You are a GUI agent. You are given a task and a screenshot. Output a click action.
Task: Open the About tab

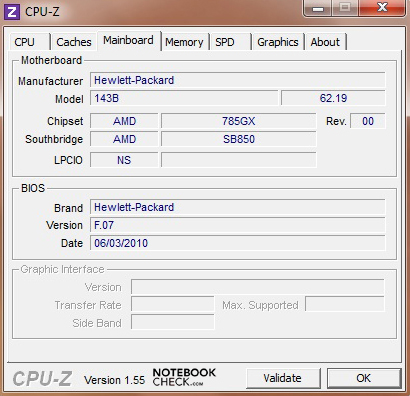[325, 42]
